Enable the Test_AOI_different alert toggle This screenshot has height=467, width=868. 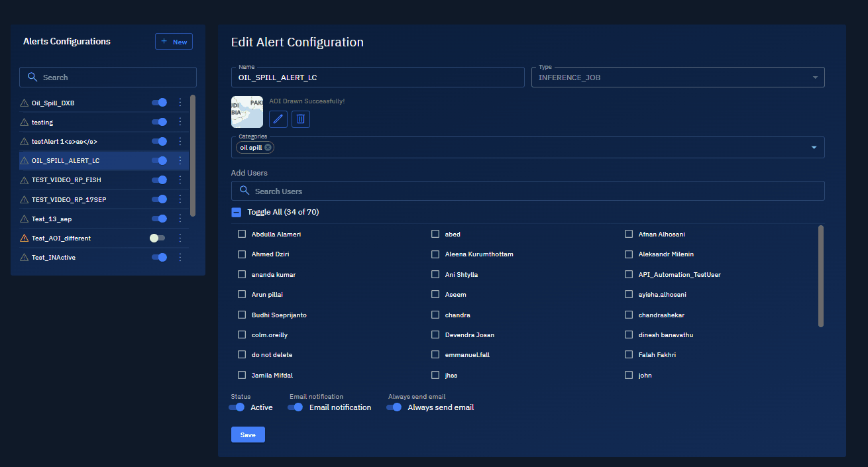click(x=158, y=238)
